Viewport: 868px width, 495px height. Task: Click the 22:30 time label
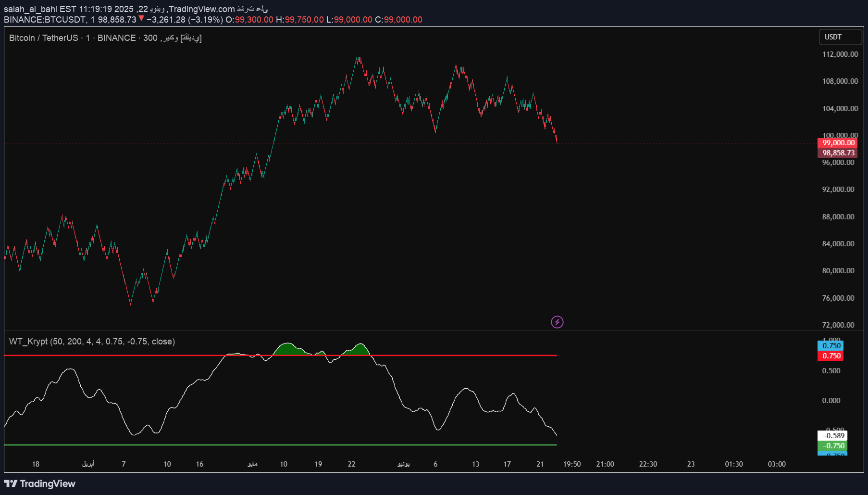(648, 464)
